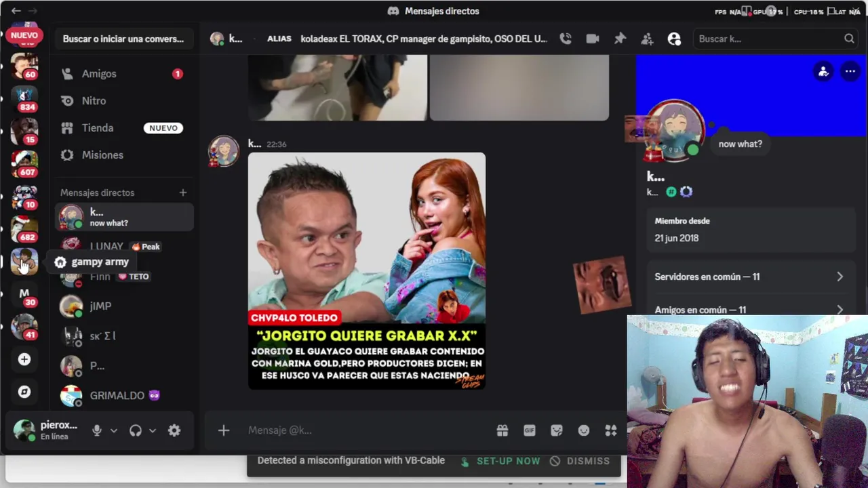Open the gift Nitro icon
Viewport: 868px width, 488px height.
click(502, 430)
